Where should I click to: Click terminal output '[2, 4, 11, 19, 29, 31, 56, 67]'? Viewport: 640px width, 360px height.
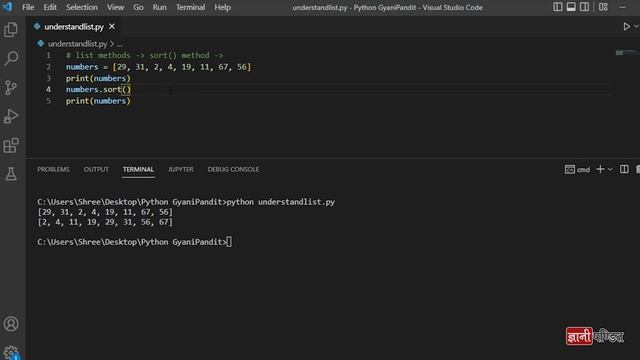[x=105, y=222]
